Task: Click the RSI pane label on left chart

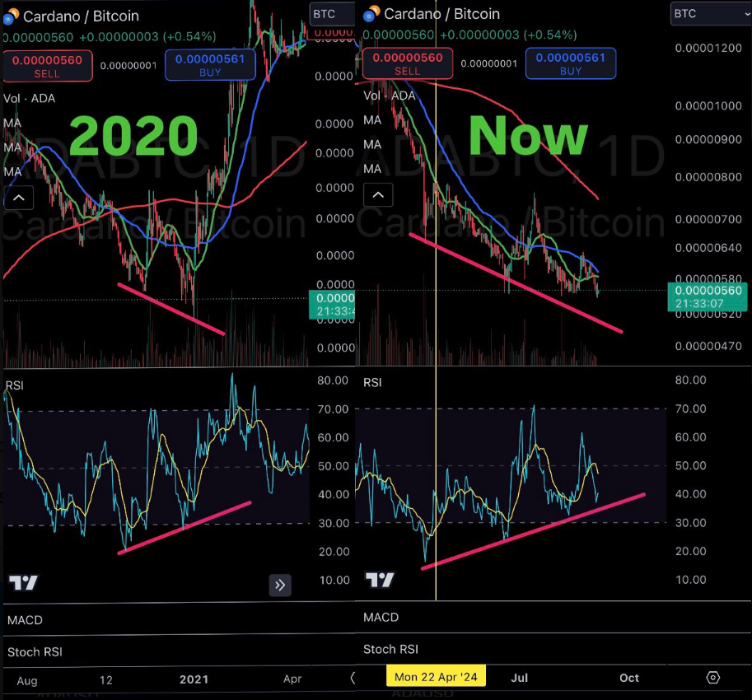Action: point(14,385)
